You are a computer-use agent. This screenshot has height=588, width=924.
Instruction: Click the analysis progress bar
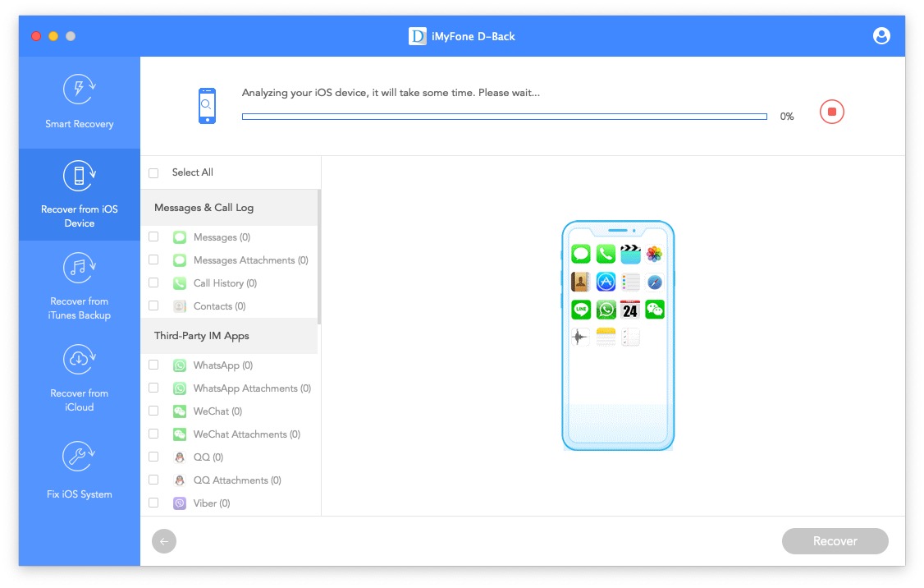point(505,117)
